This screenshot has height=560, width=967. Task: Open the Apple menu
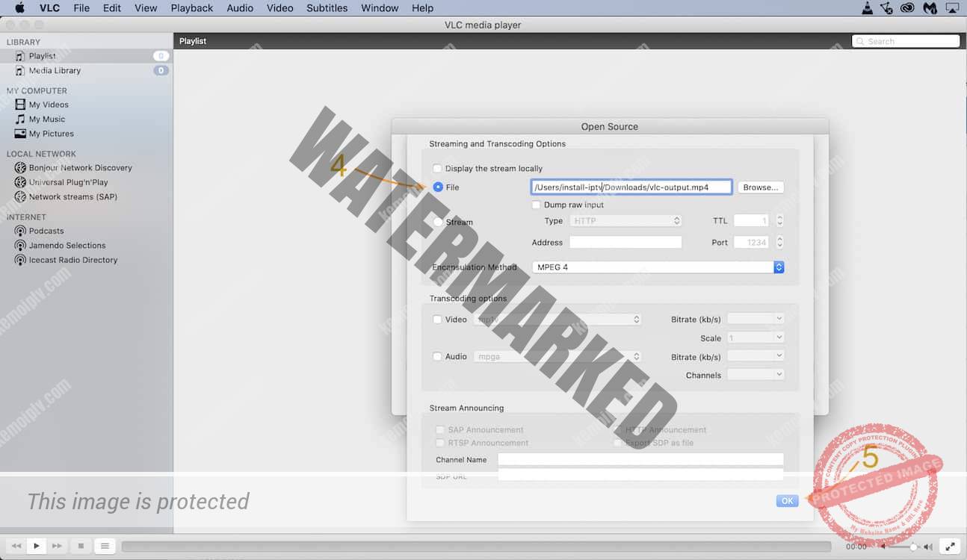click(19, 8)
